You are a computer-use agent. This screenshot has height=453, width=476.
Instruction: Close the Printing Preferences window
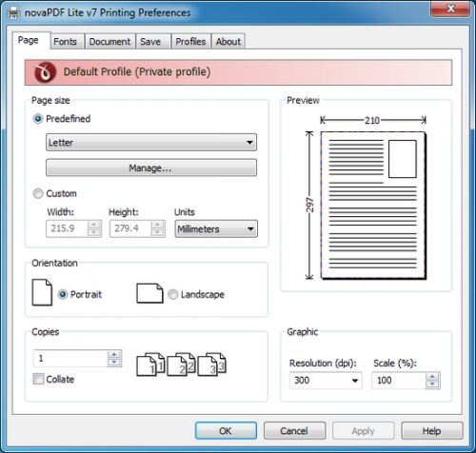click(x=450, y=9)
